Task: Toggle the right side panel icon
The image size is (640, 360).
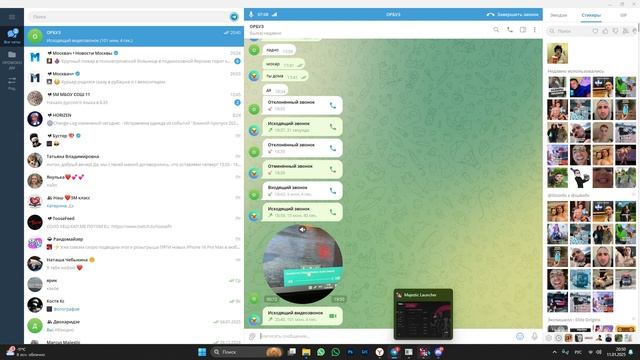Action: 523,30
